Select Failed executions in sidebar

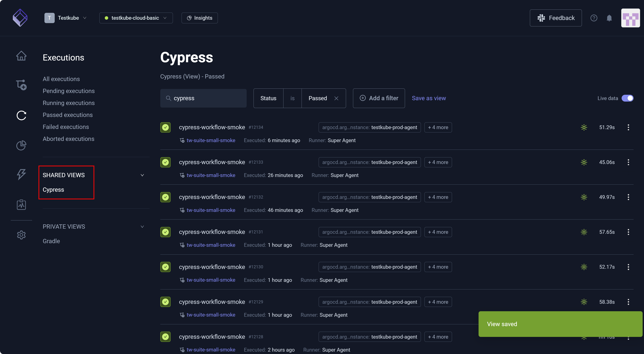65,127
